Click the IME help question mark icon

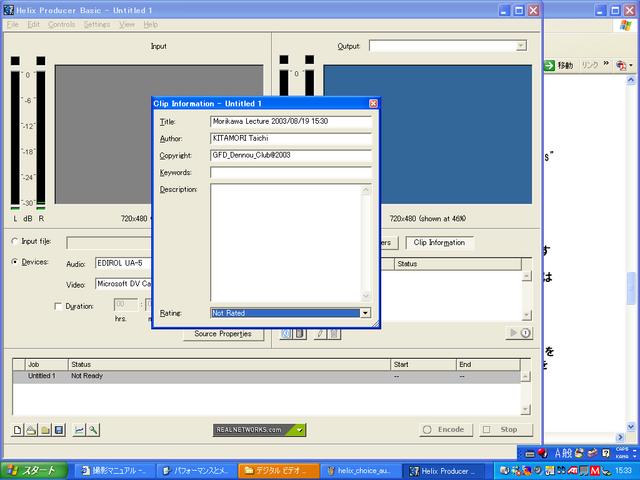[606, 453]
